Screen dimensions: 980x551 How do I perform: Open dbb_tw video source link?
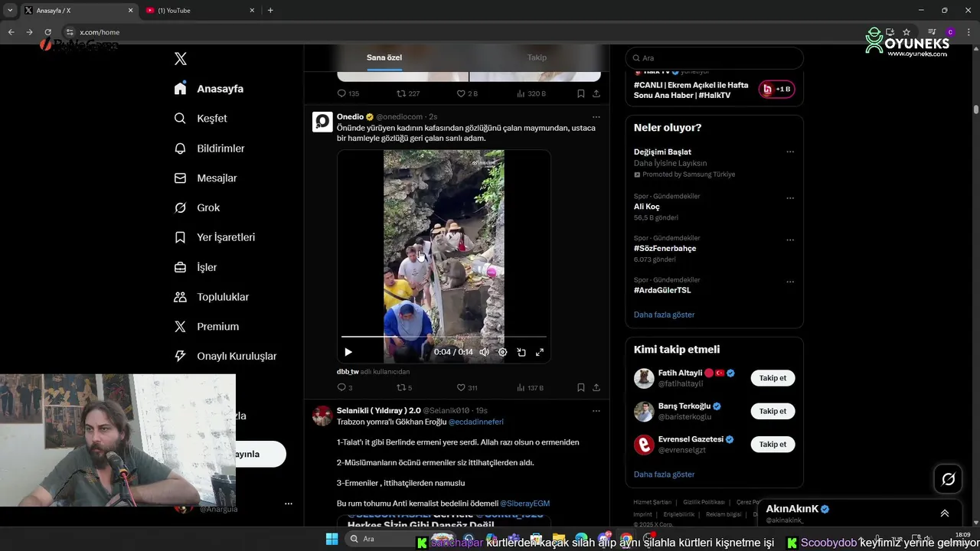tap(348, 372)
